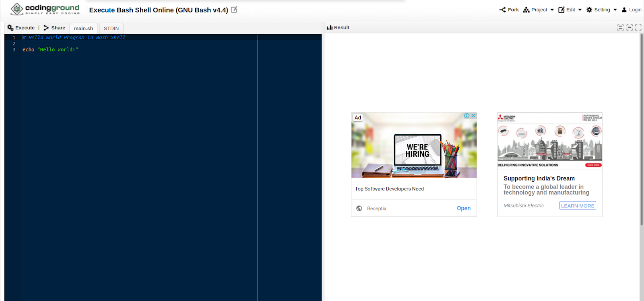This screenshot has width=644, height=301.
Task: Click the Execute gears icon
Action: 10,28
